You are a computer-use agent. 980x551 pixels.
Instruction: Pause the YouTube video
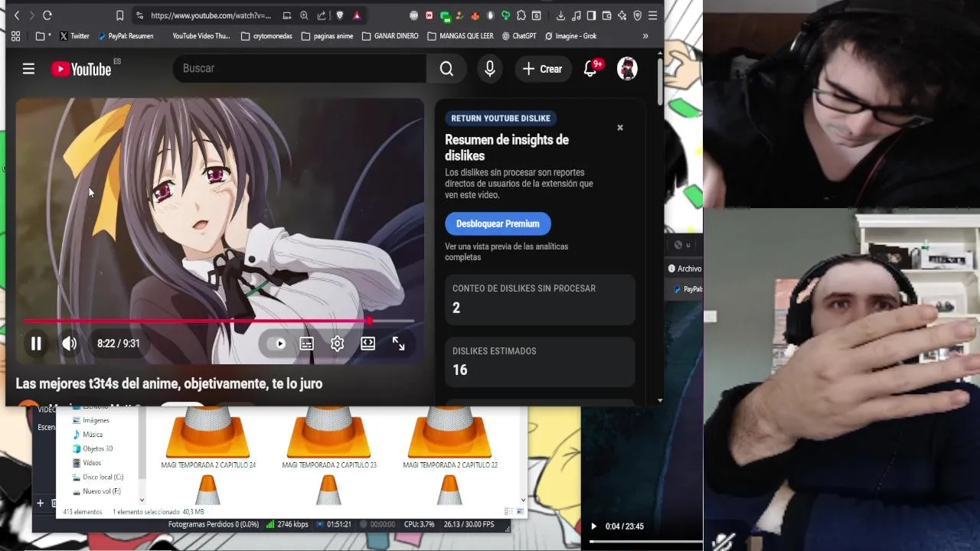pyautogui.click(x=36, y=344)
